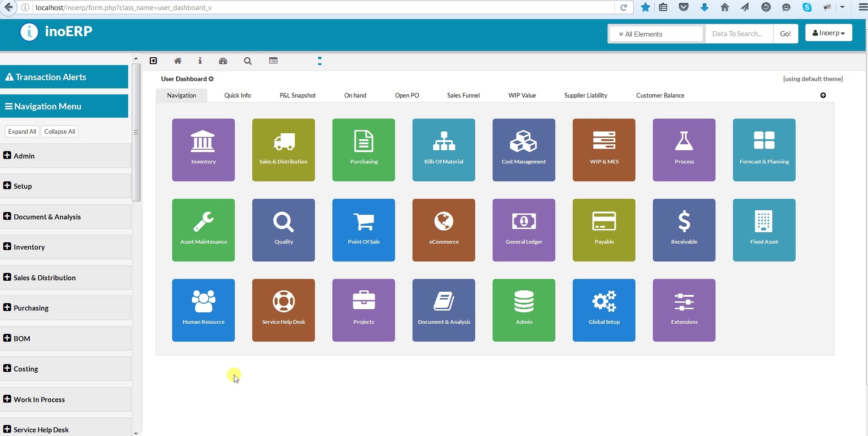Click the Data To Search input field

738,34
